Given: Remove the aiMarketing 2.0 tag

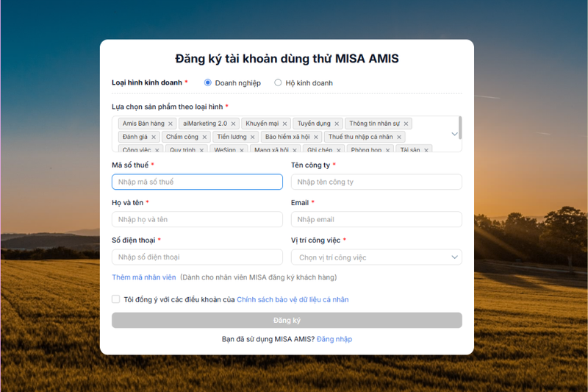Looking at the screenshot, I should pyautogui.click(x=233, y=124).
